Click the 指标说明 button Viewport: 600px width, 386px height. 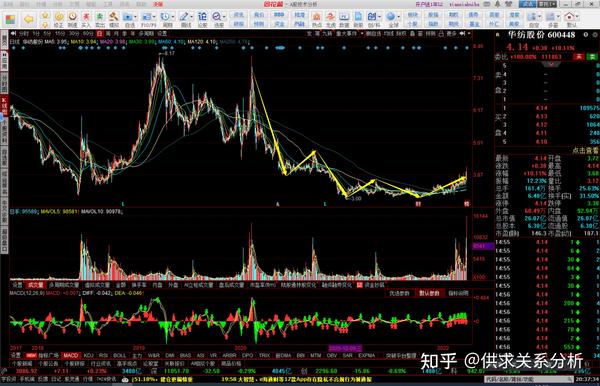[458, 293]
